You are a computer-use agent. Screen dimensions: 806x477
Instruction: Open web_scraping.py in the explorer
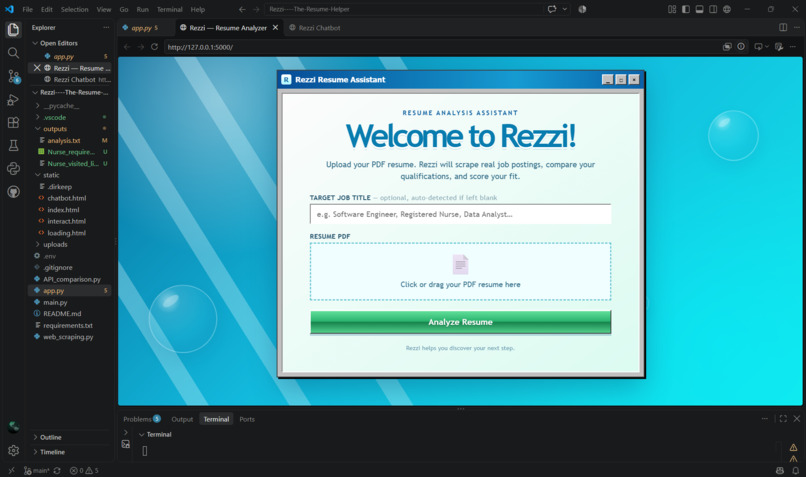[x=69, y=337]
